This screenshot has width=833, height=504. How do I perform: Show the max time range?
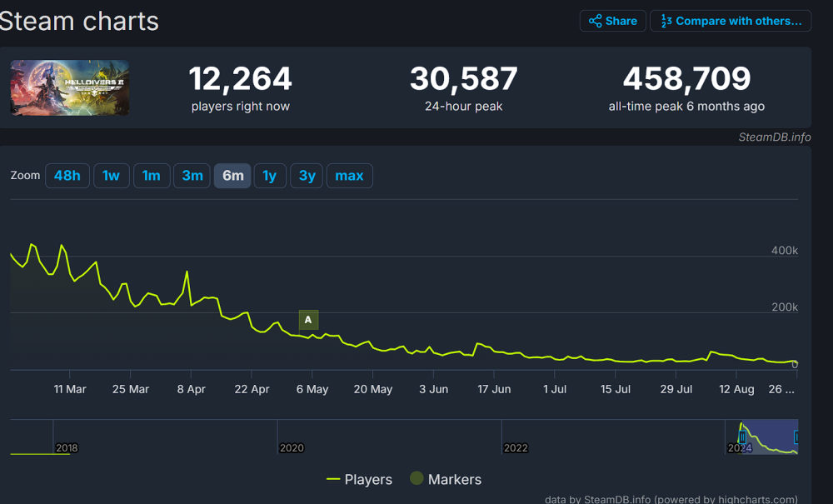point(349,176)
